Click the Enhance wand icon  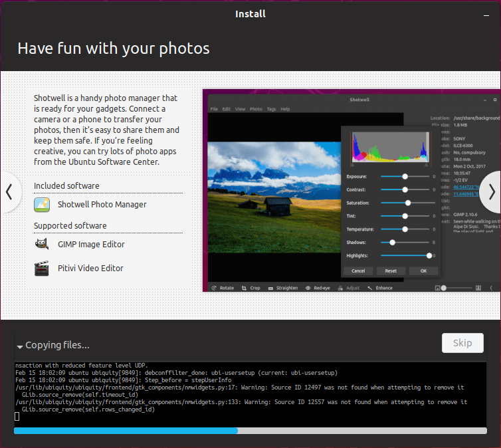370,288
